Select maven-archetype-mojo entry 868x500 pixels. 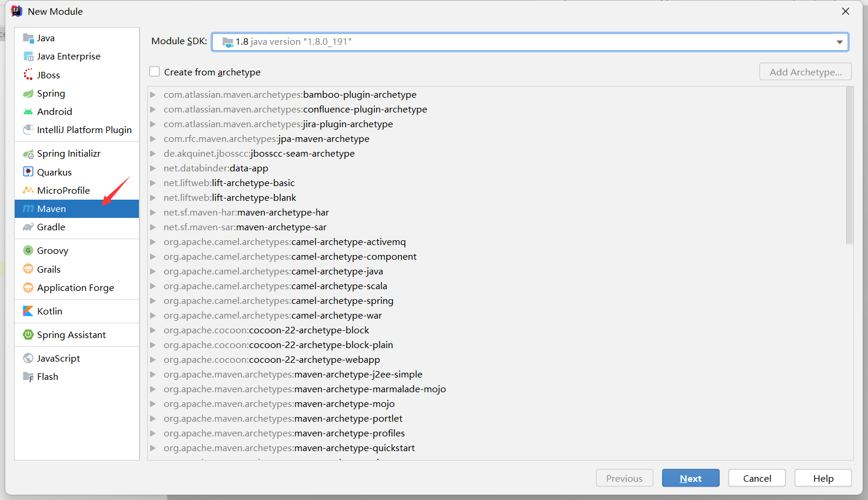279,404
